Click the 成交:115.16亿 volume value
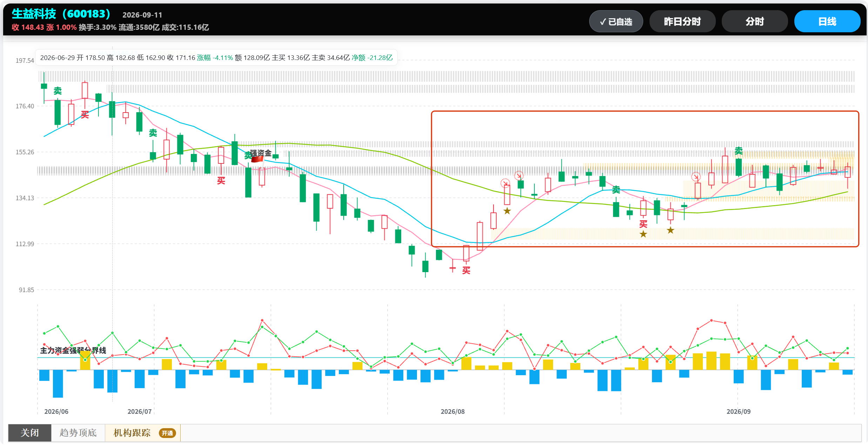 [185, 27]
